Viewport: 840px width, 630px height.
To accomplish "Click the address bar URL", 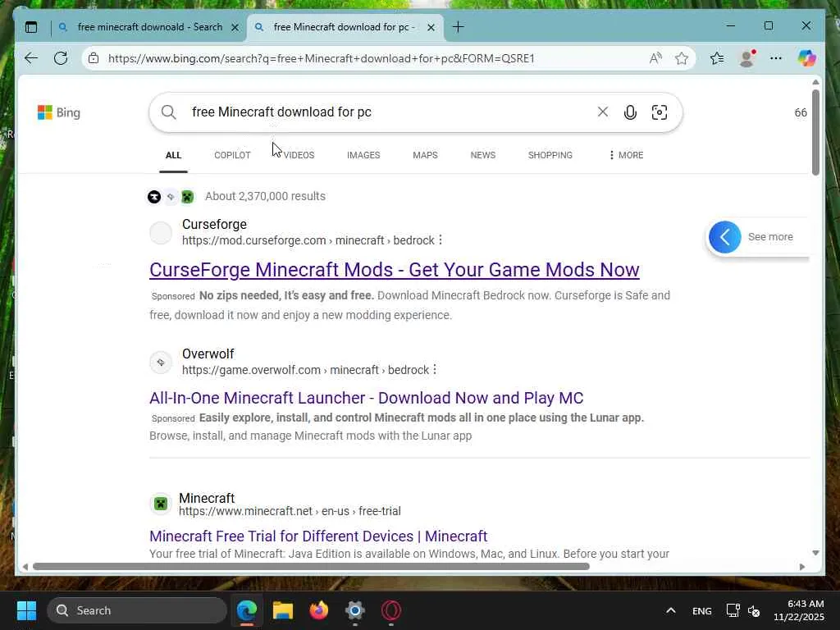I will click(x=322, y=58).
